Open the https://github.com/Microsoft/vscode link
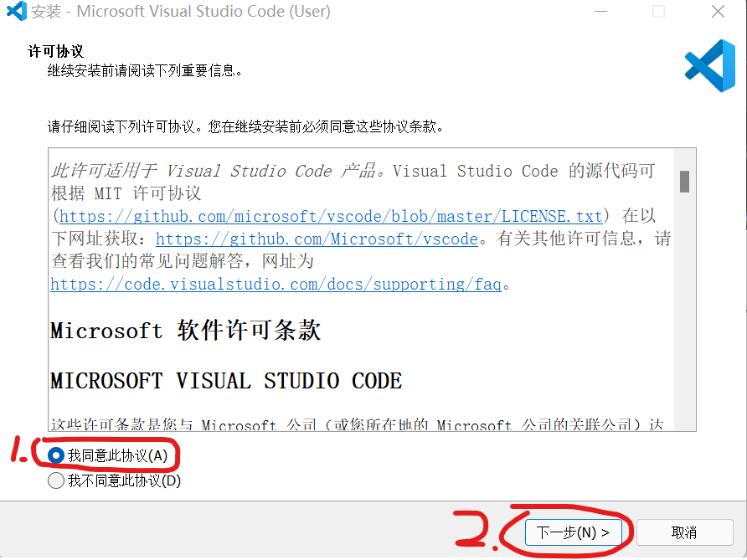Screen dimensions: 747x560 pyautogui.click(x=317, y=239)
